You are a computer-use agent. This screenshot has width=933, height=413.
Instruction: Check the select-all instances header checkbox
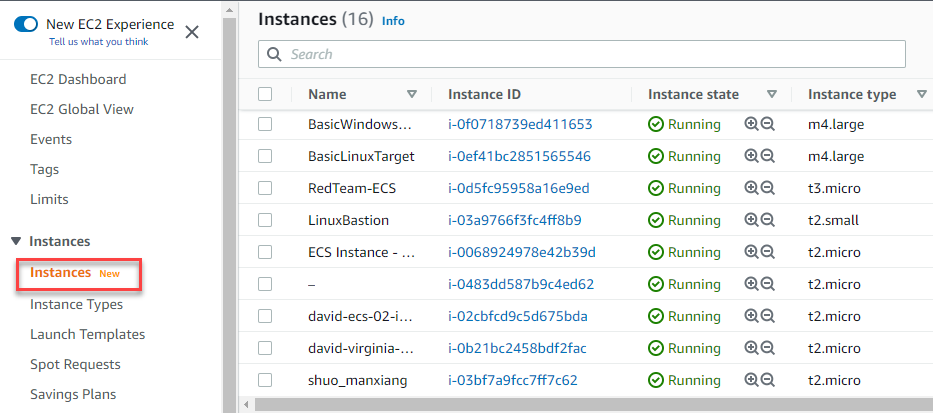pos(265,94)
